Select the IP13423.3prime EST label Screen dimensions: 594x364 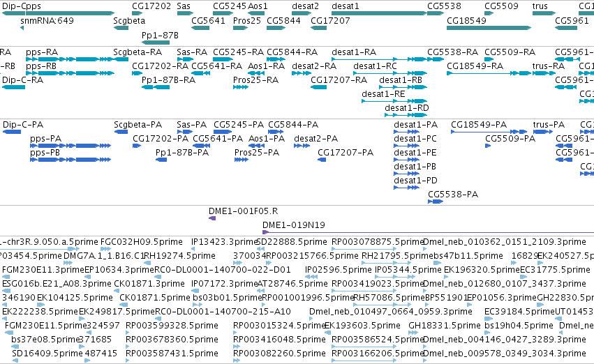(x=224, y=242)
